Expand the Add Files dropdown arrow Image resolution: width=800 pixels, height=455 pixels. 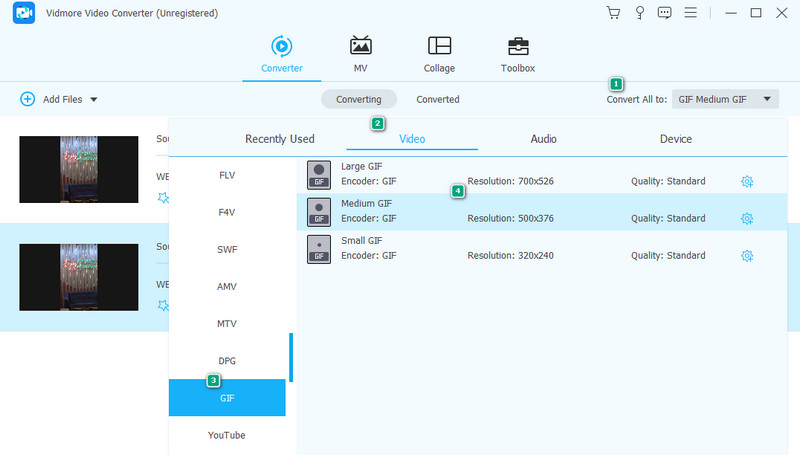94,99
